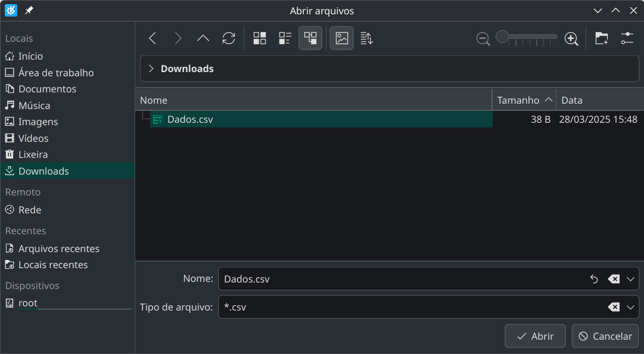Create a new folder
Viewport: 644px width, 354px height.
tap(602, 39)
